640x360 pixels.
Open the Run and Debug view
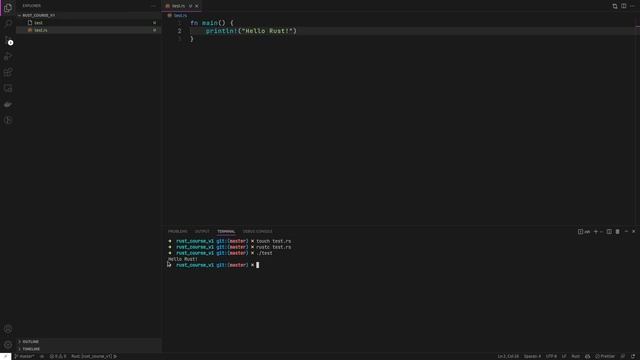tap(8, 56)
